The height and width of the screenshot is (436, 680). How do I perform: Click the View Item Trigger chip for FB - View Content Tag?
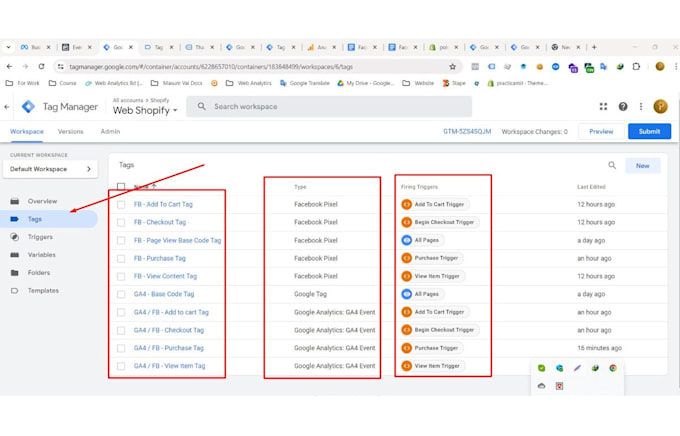[432, 276]
